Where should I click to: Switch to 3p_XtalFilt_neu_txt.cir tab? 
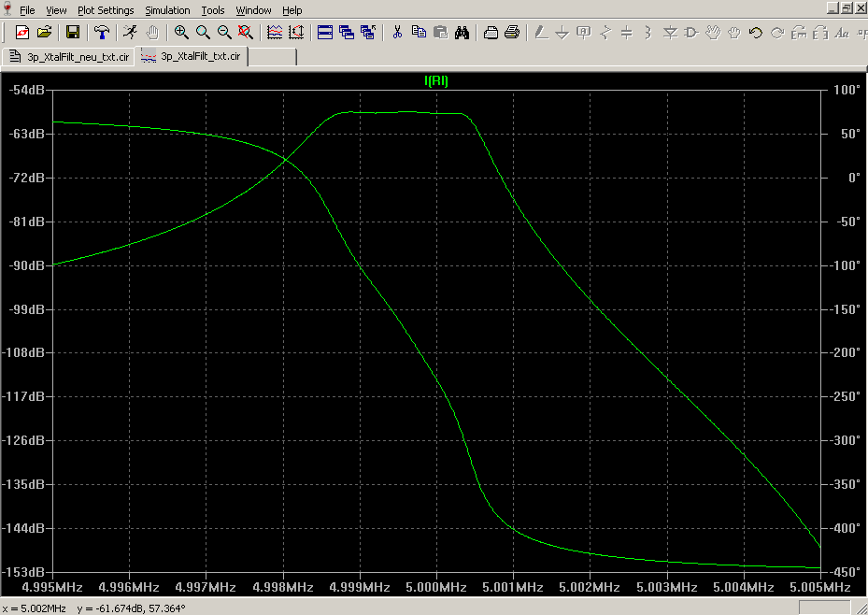[69, 56]
